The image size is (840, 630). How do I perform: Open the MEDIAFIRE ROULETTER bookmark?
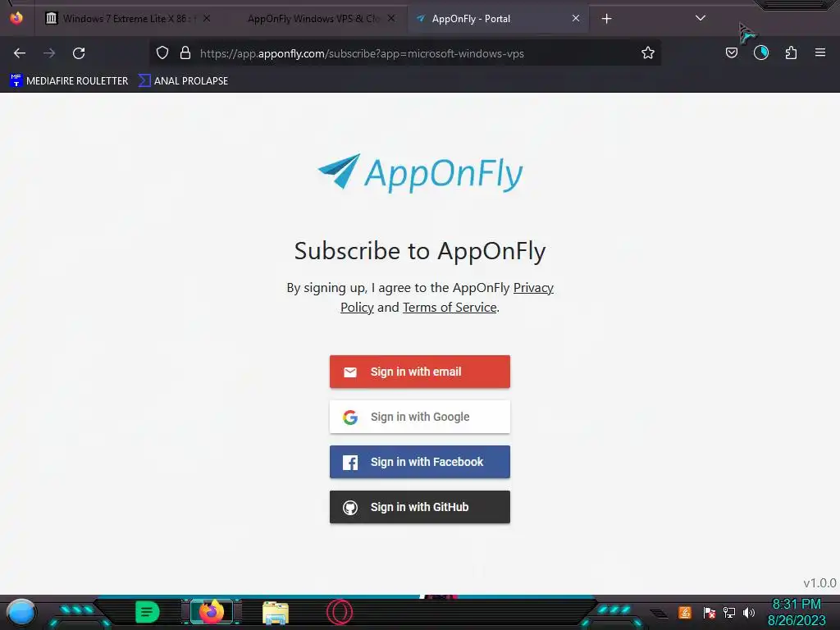click(69, 81)
